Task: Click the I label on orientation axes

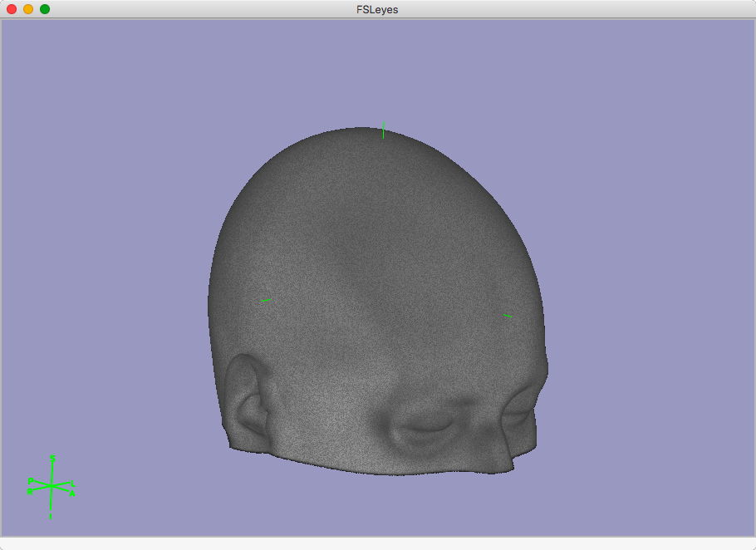Action: coord(51,516)
